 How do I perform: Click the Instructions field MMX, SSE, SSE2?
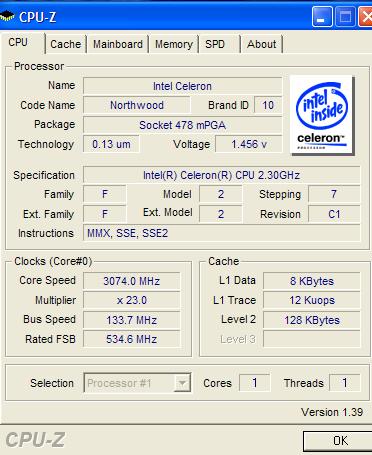coord(221,233)
